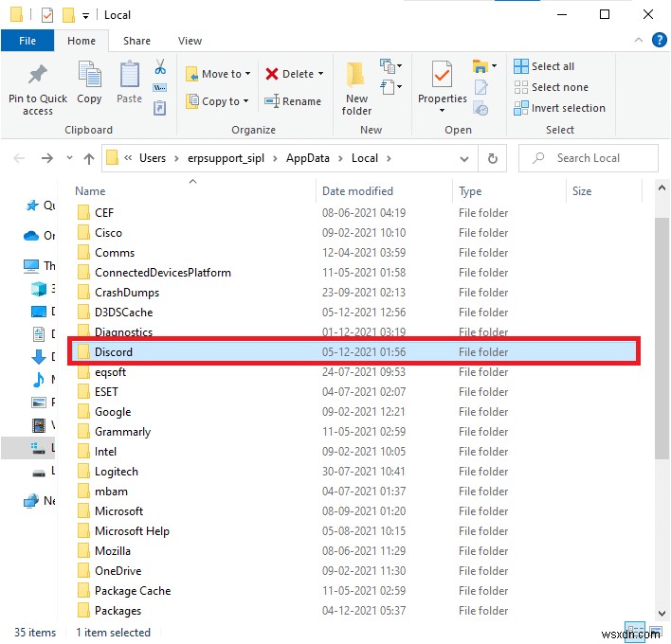Screen dimensions: 671x644
Task: Switch to the Share tab
Action: tap(136, 41)
